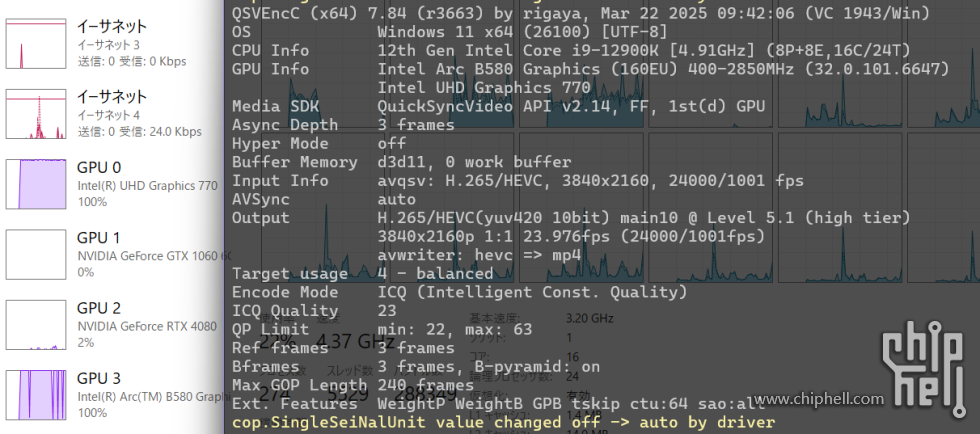Click the 'Output H.265/HEVC' main10 line
Viewport: 980px width, 434px height.
click(x=571, y=218)
